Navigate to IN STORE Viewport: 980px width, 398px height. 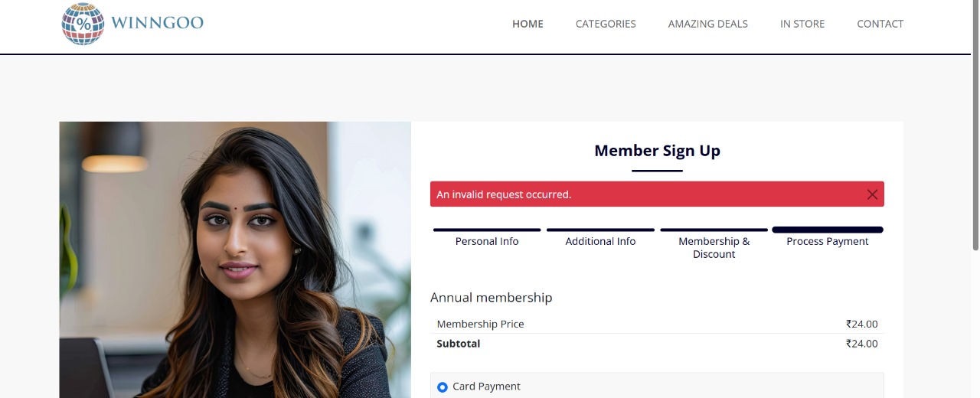pos(802,24)
